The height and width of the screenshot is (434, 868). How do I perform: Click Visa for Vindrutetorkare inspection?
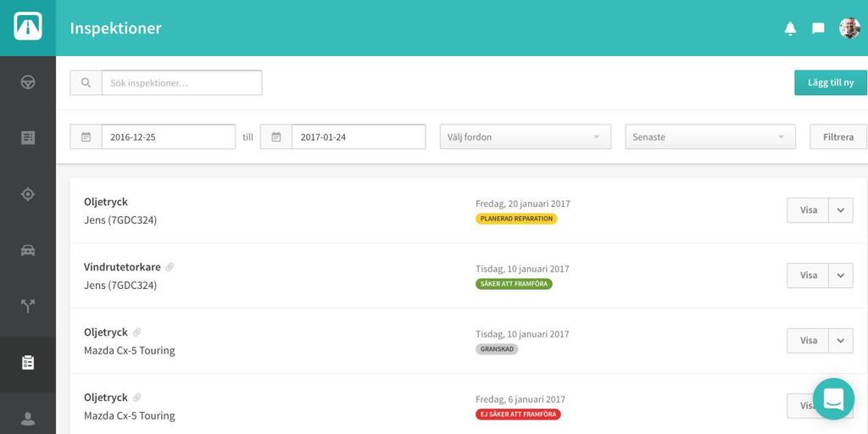(x=808, y=275)
